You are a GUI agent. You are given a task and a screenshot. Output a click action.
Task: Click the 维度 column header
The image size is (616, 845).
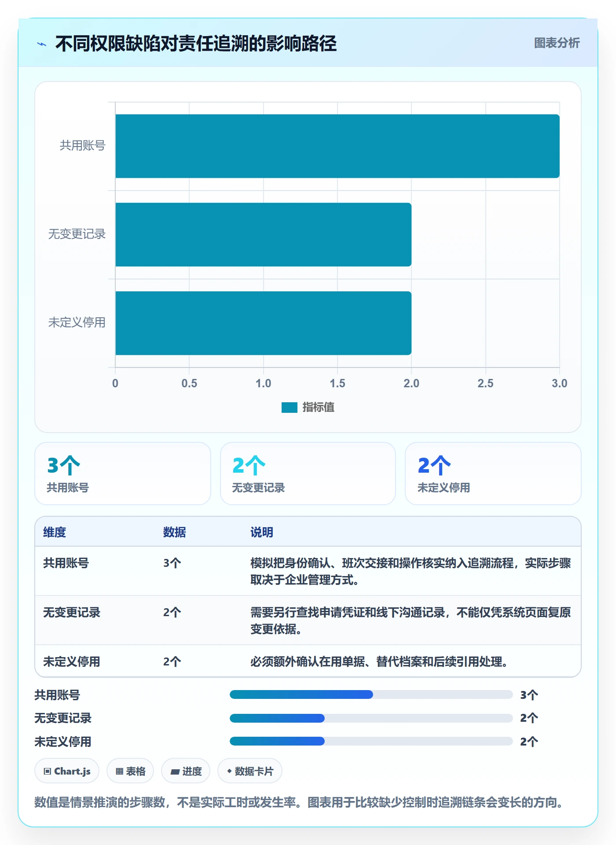[x=55, y=532]
